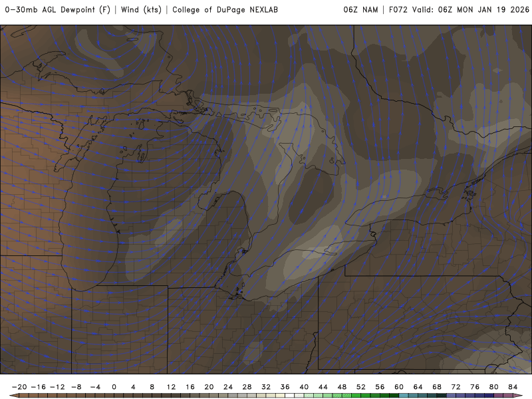Click the 80 legend value

pos(494,387)
